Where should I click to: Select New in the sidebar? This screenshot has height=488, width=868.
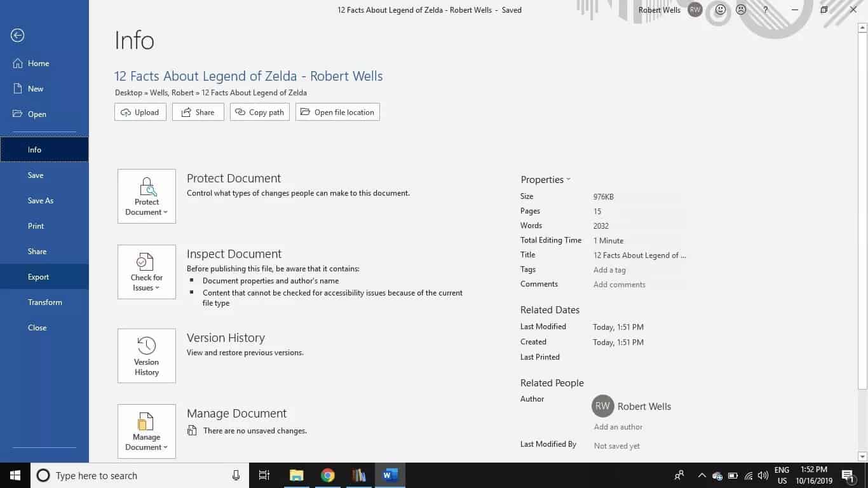click(x=44, y=89)
